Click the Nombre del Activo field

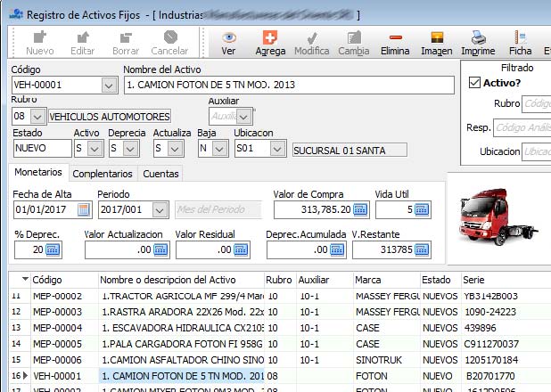point(289,85)
